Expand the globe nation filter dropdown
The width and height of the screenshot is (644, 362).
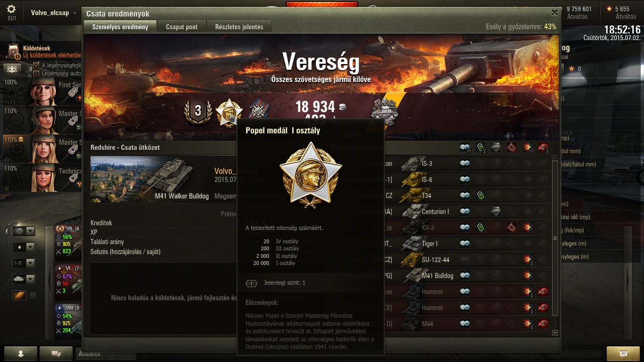(x=24, y=231)
